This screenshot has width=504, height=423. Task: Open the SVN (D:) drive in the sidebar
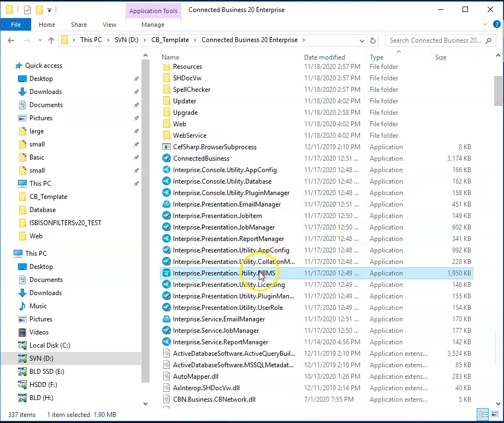tap(41, 359)
